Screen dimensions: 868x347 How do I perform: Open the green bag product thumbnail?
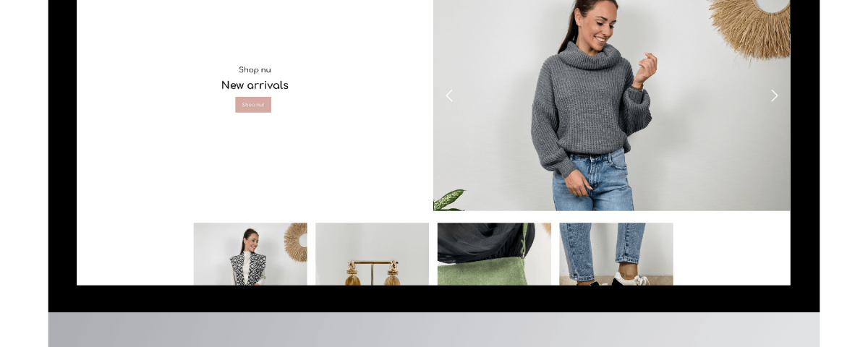pyautogui.click(x=494, y=254)
